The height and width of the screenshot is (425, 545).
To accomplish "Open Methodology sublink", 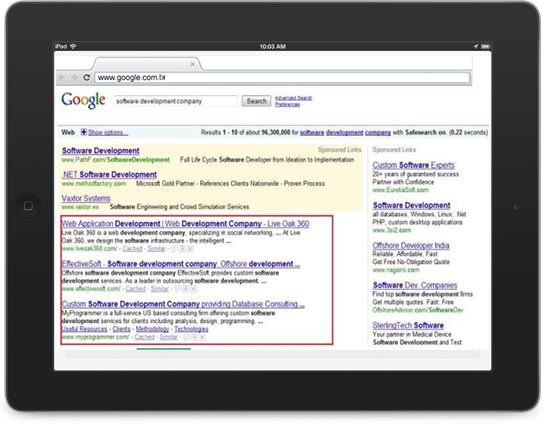I will (152, 329).
